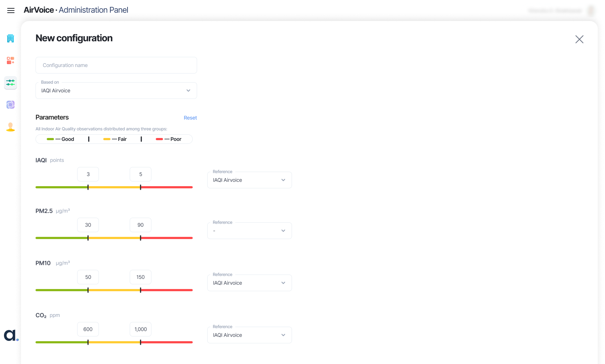This screenshot has width=605, height=364.
Task: Open the purple swirl icon in sidebar
Action: (11, 105)
